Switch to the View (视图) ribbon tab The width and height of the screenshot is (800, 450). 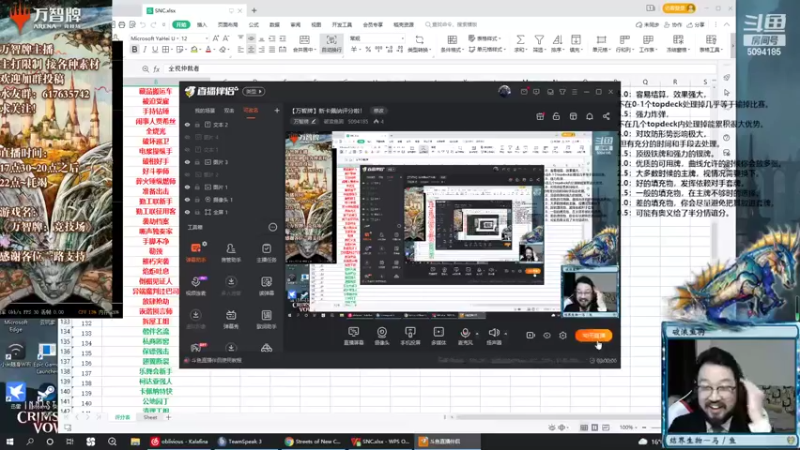316,24
